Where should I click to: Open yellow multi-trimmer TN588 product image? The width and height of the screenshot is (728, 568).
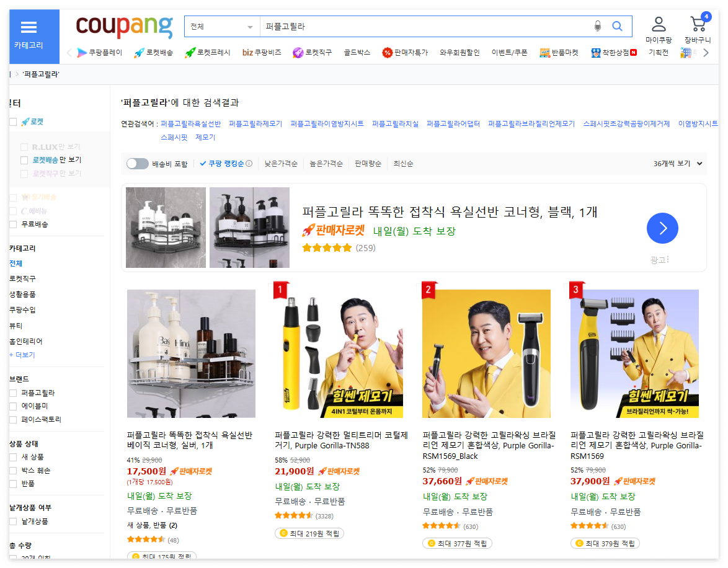tap(339, 353)
